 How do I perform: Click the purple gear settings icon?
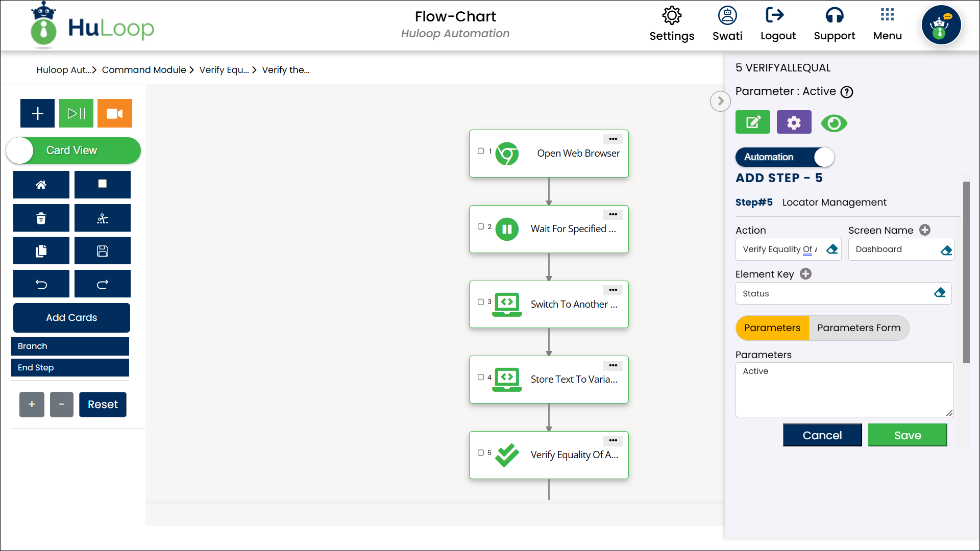click(794, 122)
